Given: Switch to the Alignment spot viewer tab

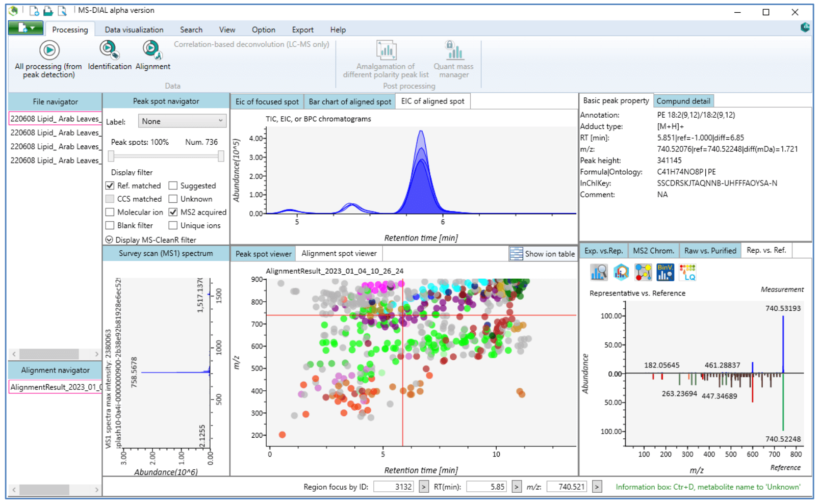Looking at the screenshot, I should (339, 253).
